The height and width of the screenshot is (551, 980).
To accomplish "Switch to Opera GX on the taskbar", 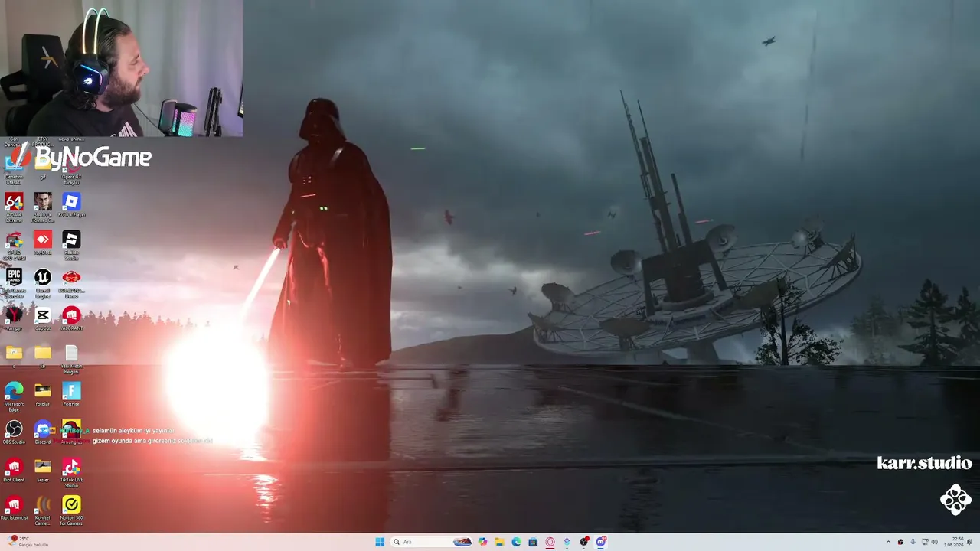I will tap(550, 542).
